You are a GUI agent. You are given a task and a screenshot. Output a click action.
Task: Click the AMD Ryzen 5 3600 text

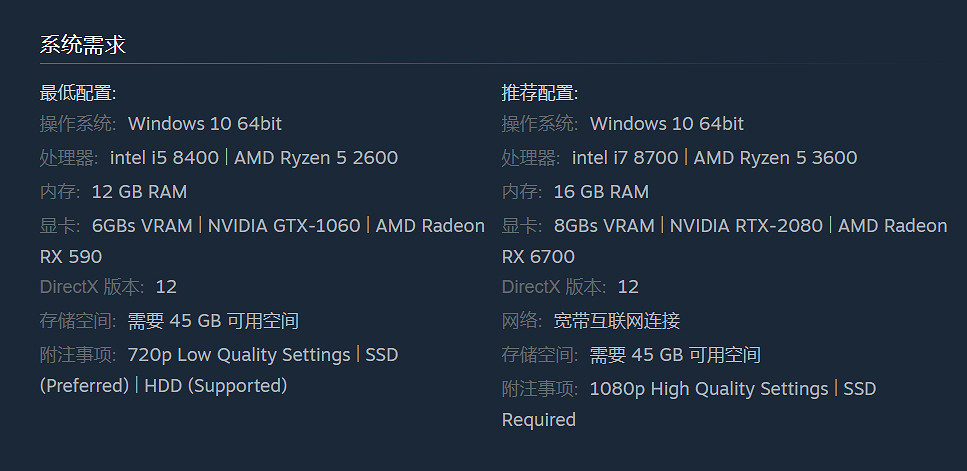click(x=775, y=158)
